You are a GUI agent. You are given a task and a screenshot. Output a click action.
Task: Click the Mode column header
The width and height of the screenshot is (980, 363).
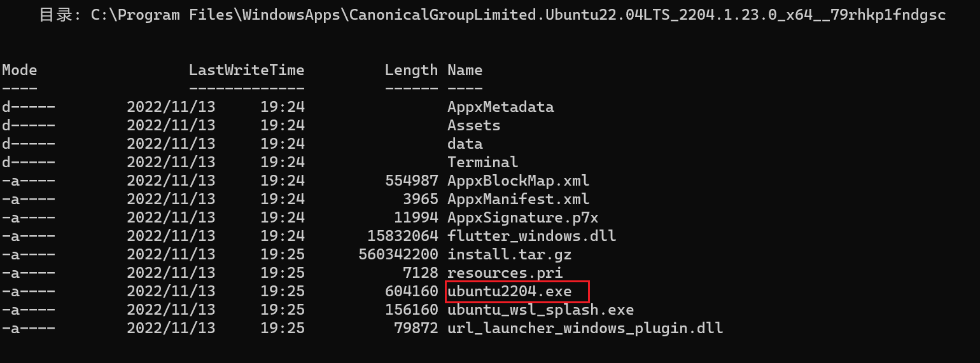pos(19,70)
